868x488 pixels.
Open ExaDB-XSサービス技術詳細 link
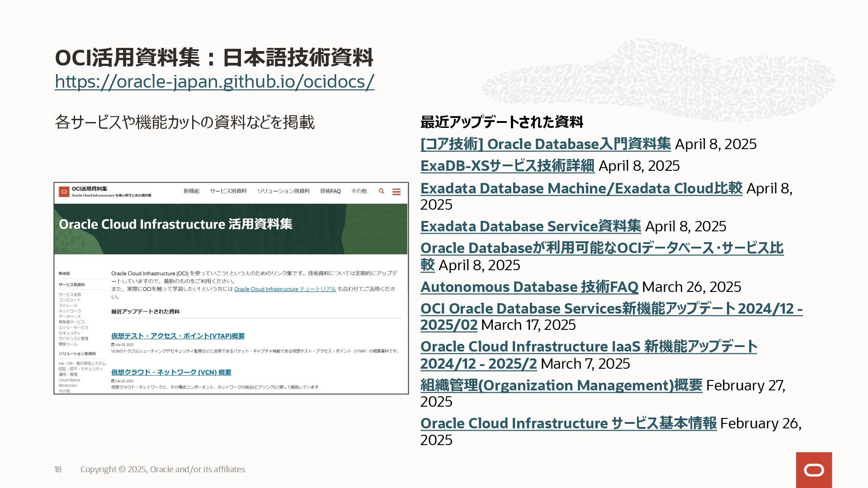coord(507,166)
